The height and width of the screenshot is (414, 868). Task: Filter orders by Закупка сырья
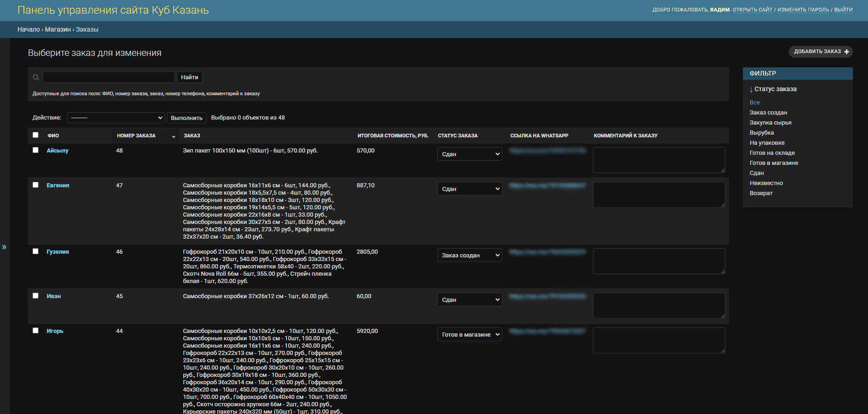pos(770,123)
